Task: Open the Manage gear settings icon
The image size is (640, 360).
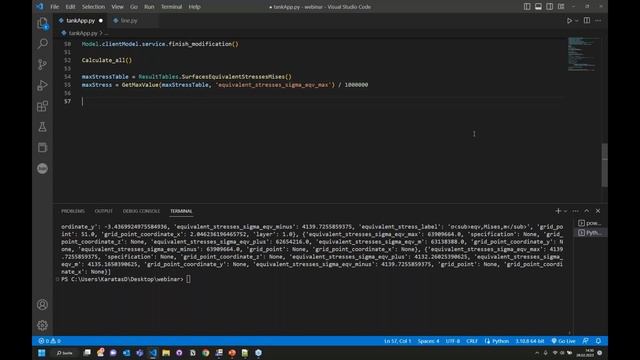Action: [42, 325]
